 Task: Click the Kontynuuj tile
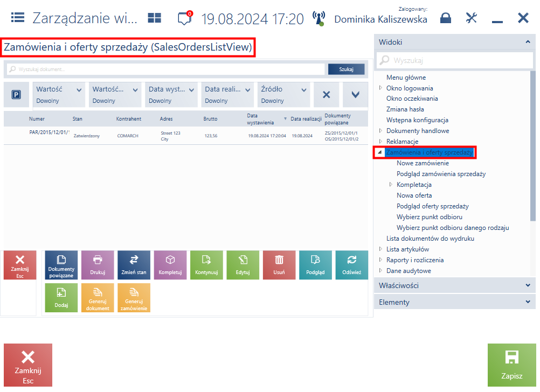[x=206, y=265]
